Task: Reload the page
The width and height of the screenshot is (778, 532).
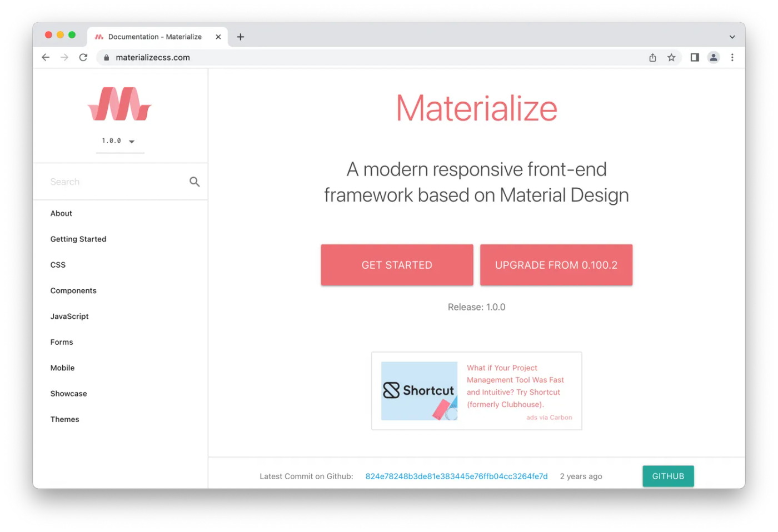Action: coord(83,57)
